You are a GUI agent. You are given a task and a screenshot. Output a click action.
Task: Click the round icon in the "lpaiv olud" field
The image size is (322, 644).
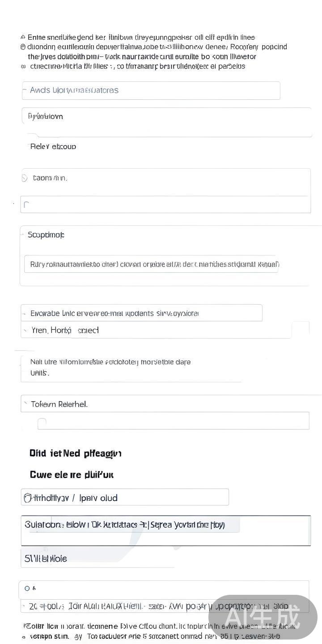pos(28,498)
